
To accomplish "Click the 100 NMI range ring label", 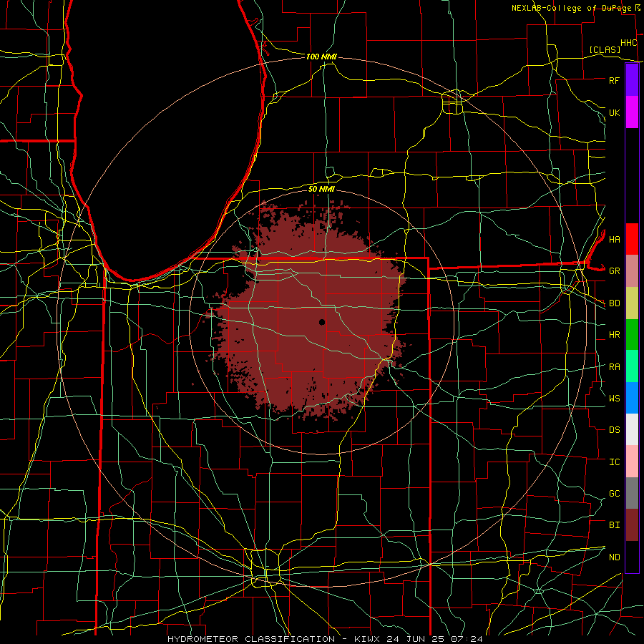I will point(321,57).
